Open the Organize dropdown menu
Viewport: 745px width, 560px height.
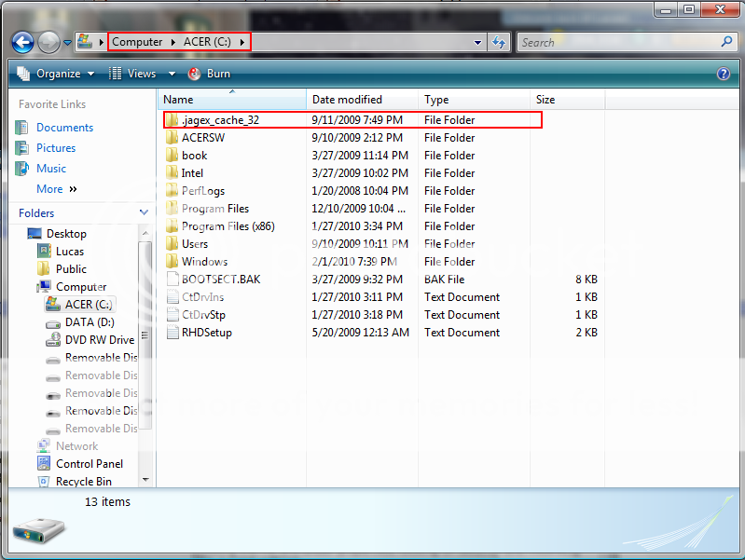(x=57, y=74)
